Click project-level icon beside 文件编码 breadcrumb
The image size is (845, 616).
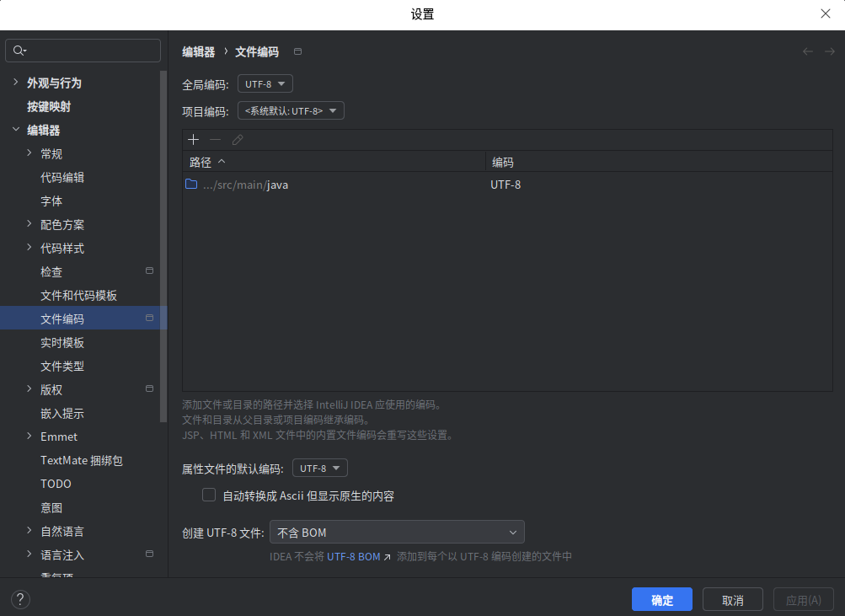pyautogui.click(x=297, y=51)
